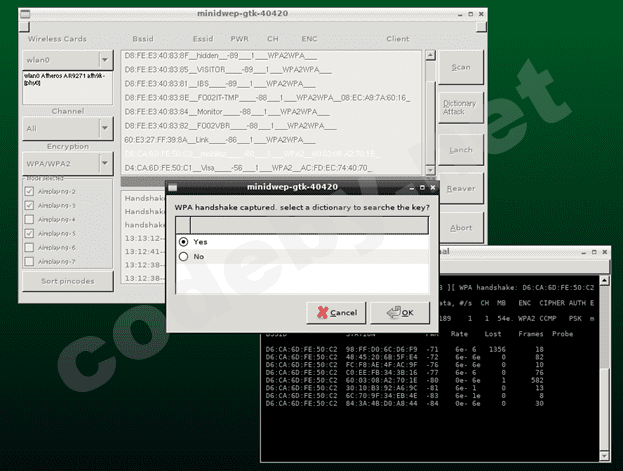The width and height of the screenshot is (623, 471).
Task: Toggle the Aireplay-ng -5 checkbox
Action: (x=31, y=233)
